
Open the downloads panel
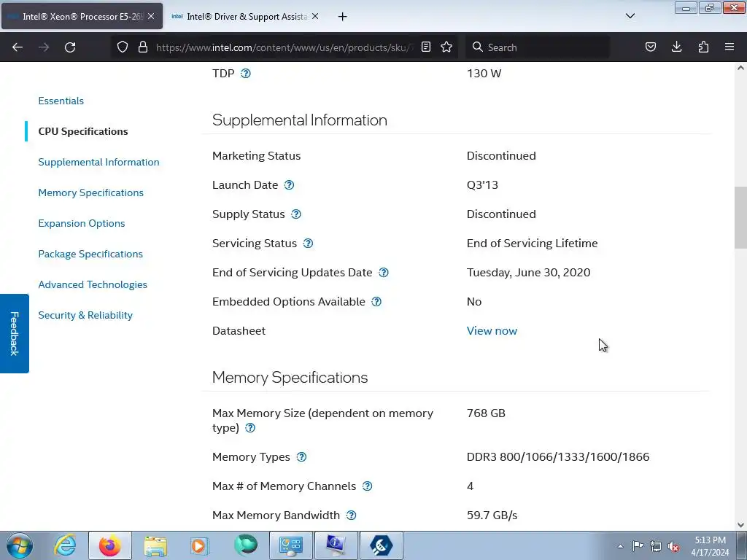676,47
